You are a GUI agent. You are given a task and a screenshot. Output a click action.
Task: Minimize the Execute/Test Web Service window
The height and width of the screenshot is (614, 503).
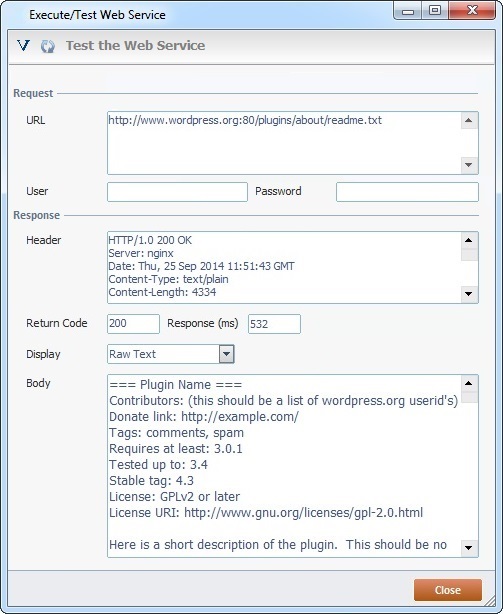pyautogui.click(x=408, y=11)
